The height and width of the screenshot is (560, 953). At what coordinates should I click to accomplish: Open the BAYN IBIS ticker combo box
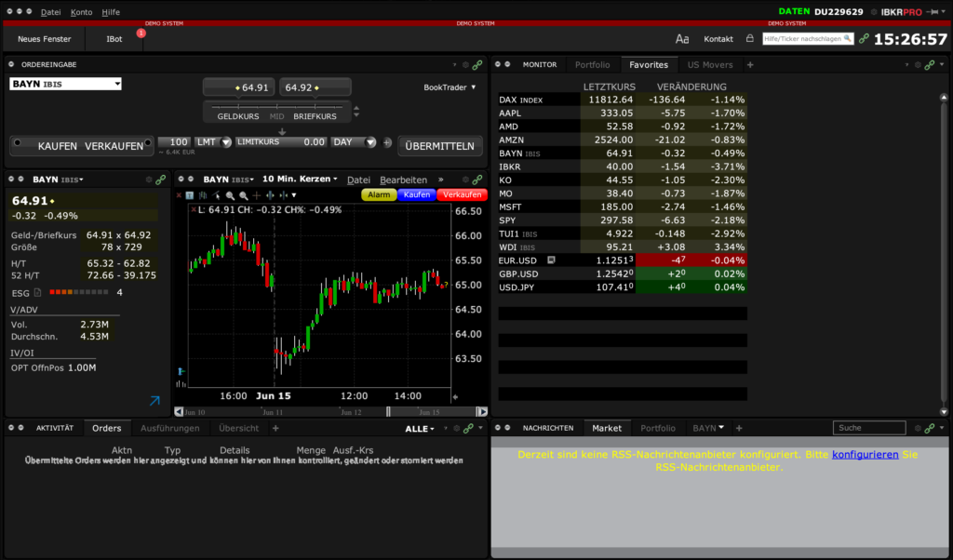65,84
